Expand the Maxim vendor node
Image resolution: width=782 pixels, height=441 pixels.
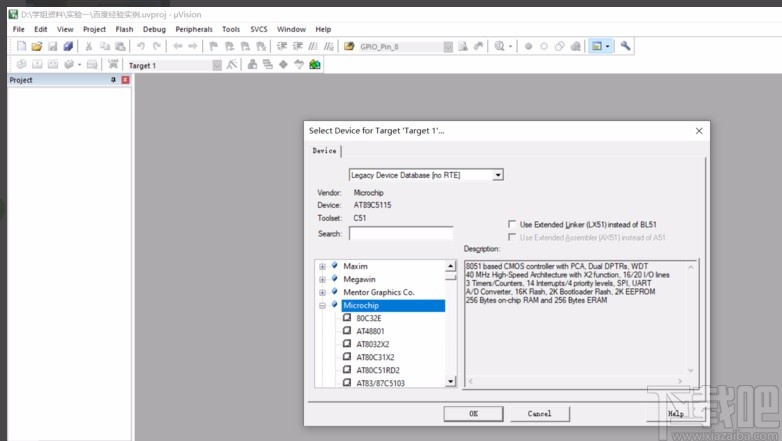pos(322,266)
